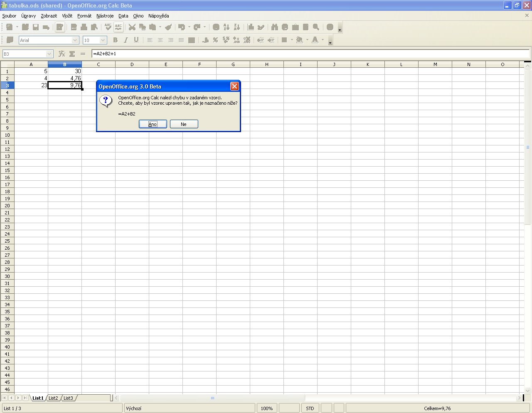The image size is (532, 413).
Task: Open the font size 10 dropdown
Action: click(103, 40)
